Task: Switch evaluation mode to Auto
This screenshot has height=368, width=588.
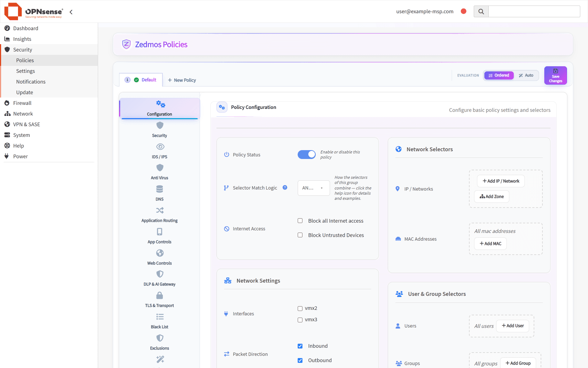Action: [x=526, y=75]
